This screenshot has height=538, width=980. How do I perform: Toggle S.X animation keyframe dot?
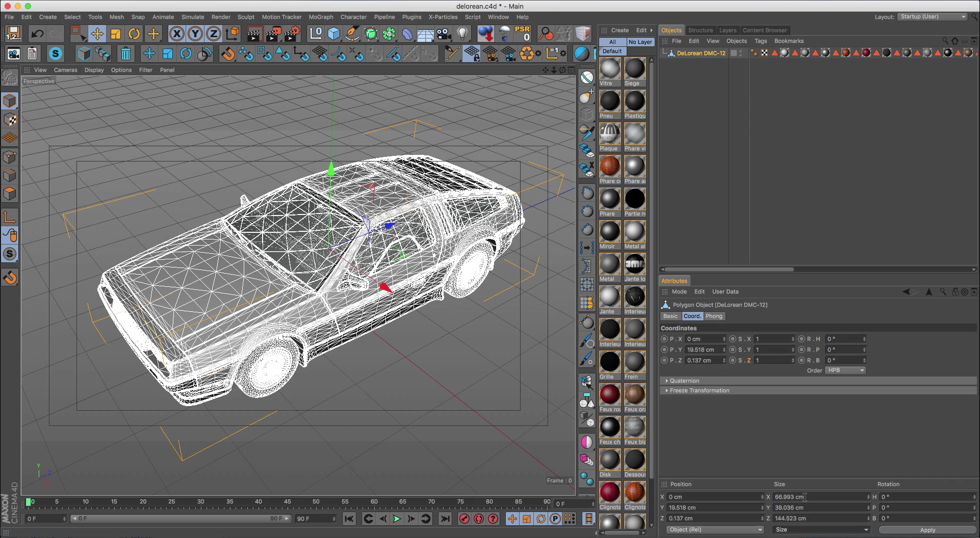733,339
